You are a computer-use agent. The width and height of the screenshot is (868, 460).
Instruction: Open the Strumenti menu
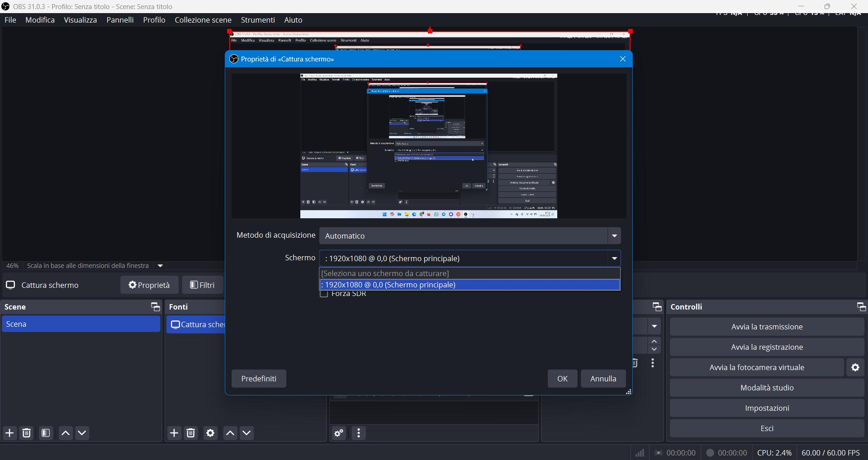[258, 20]
